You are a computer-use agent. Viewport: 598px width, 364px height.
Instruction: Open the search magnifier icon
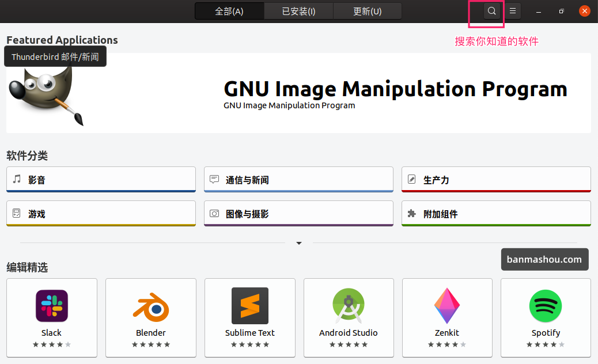point(491,11)
